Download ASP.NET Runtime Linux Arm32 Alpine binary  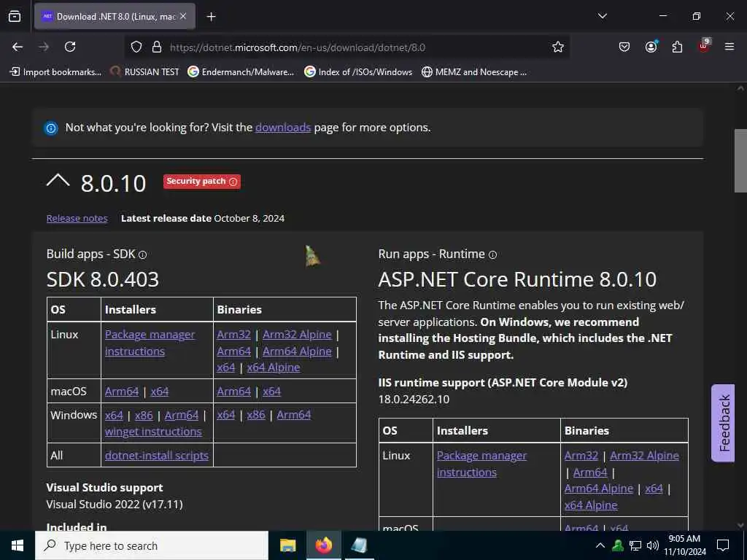[x=645, y=456]
